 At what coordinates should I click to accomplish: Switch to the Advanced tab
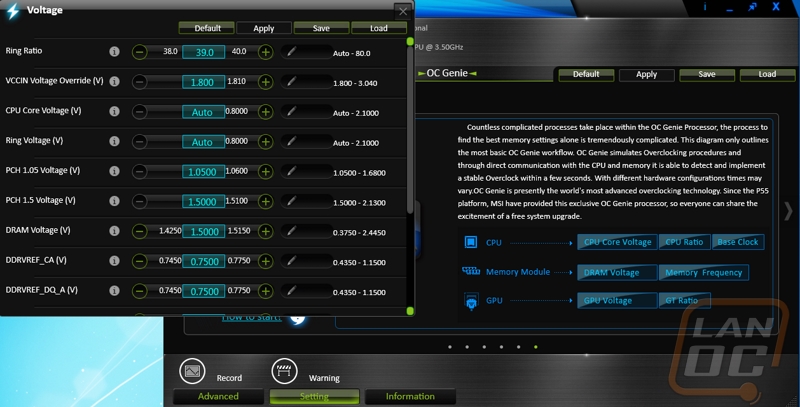coord(218,396)
